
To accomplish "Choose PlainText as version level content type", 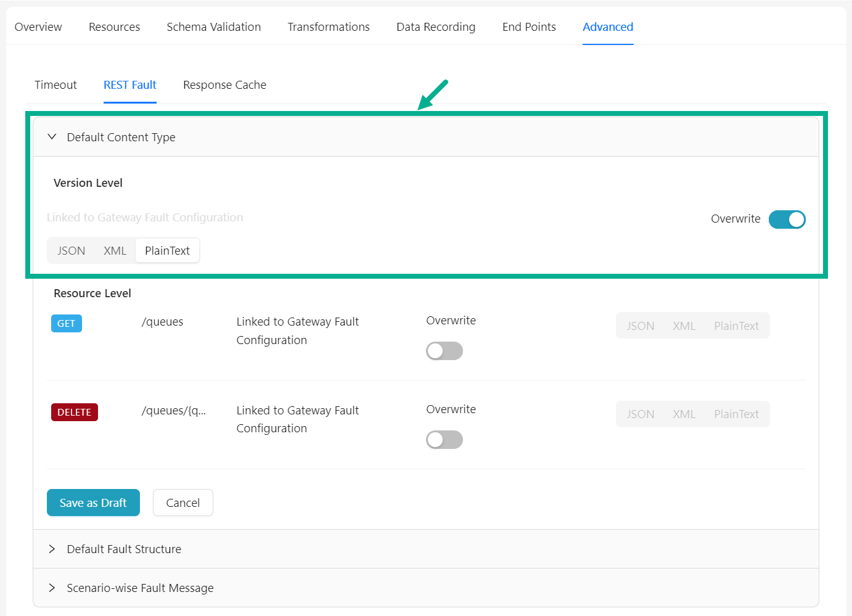I will click(x=167, y=251).
